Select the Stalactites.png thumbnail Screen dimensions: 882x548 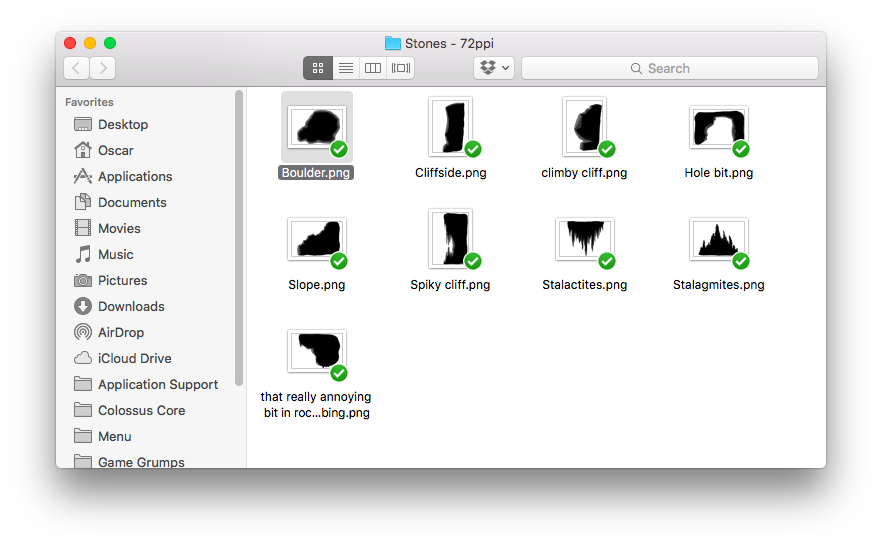coord(584,239)
